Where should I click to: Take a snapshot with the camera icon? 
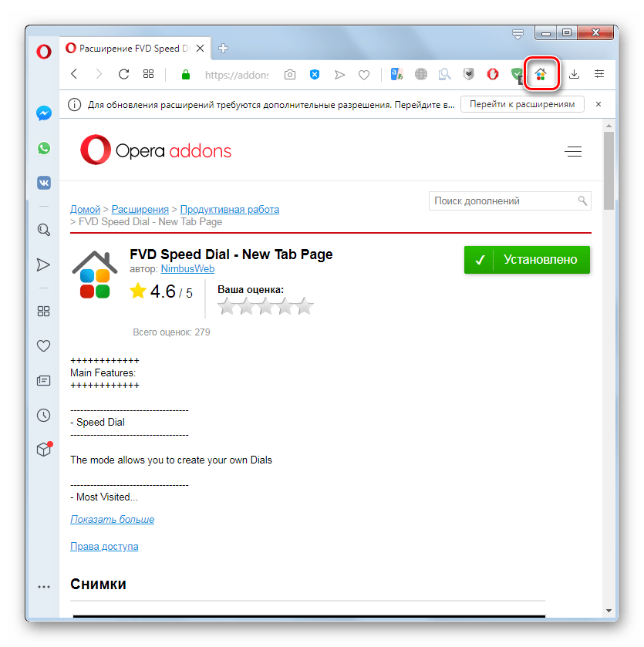290,75
